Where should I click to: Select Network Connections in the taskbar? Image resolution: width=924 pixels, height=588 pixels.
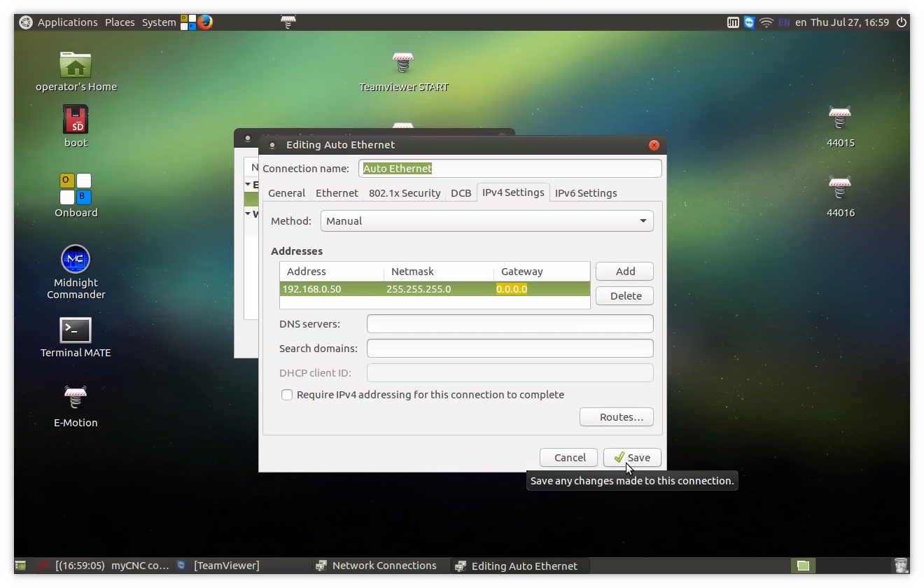384,566
